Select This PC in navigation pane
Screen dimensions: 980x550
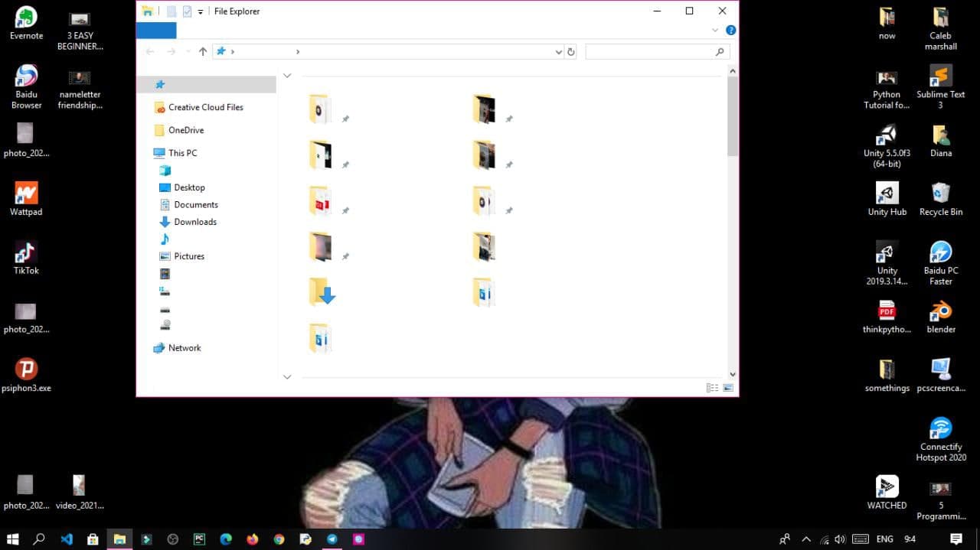click(175, 153)
